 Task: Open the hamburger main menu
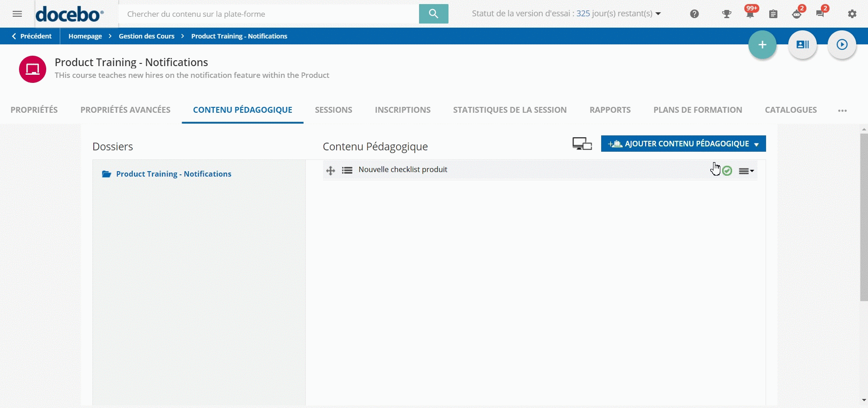pos(17,14)
